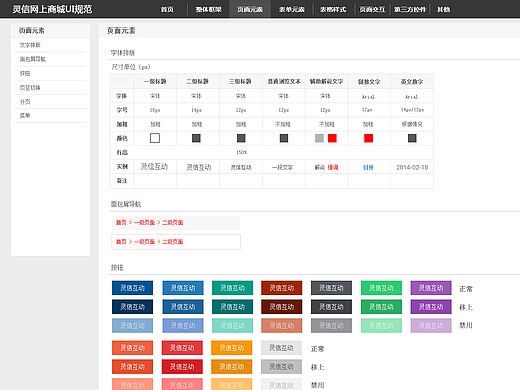Pick the white swatch under 一级标题
Image resolution: width=520 pixels, height=390 pixels.
[155, 138]
